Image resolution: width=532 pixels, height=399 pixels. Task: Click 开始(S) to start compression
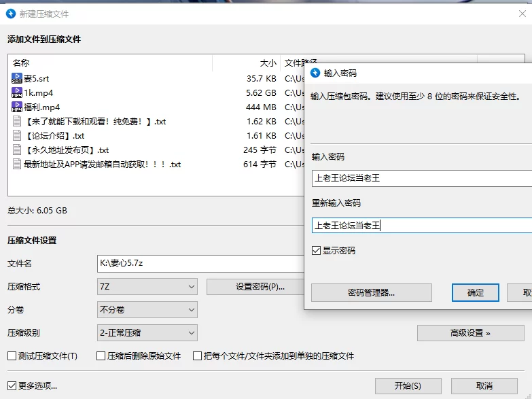click(408, 386)
